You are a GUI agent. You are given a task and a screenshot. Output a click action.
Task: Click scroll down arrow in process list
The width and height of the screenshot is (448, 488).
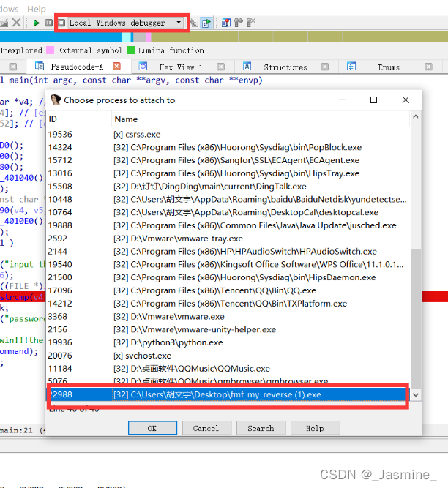(x=416, y=395)
